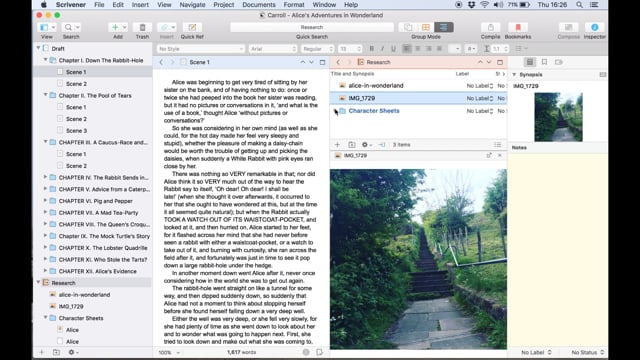Align text left
Screen dimensions: 640x360
(x=407, y=49)
